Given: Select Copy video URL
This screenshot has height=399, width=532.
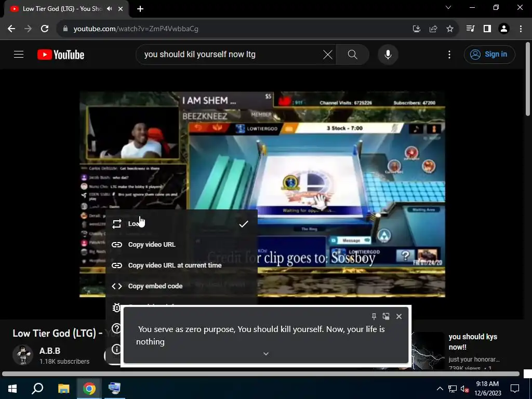Looking at the screenshot, I should coord(181,245).
